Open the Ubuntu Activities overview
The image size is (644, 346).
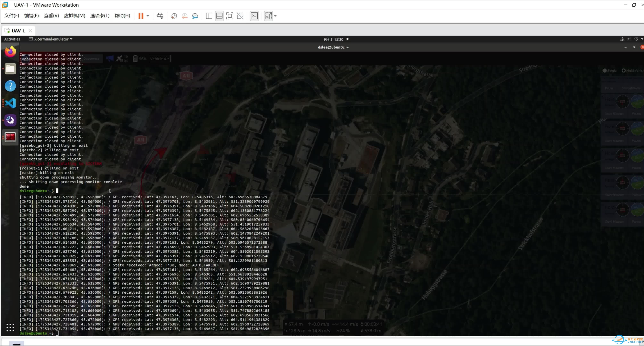[x=12, y=39]
